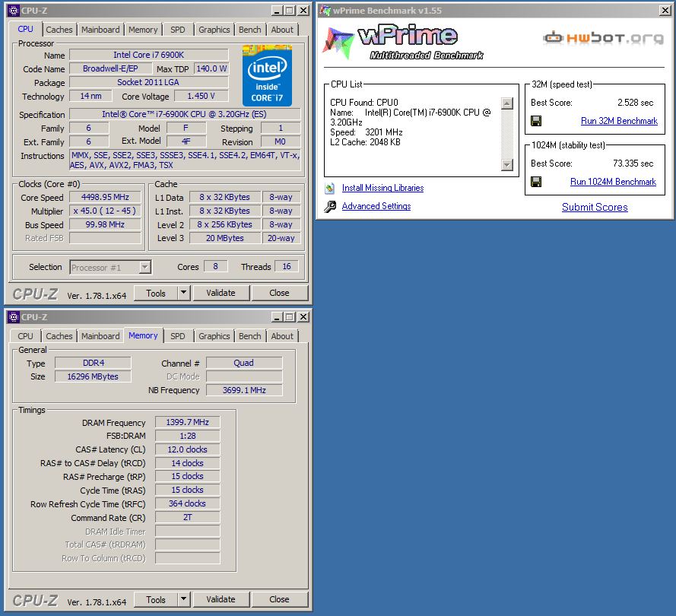Open Caches tab in bottom CPU-Z
676x616 pixels.
59,336
